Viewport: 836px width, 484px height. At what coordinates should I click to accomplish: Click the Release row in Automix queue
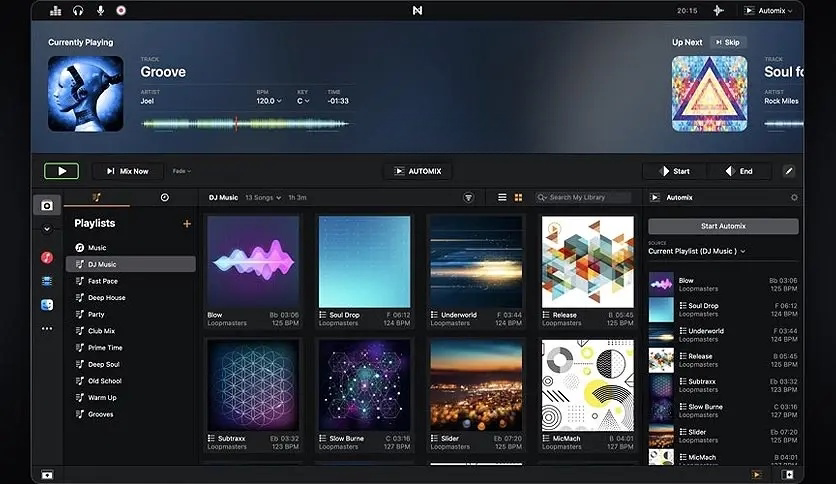click(x=723, y=360)
